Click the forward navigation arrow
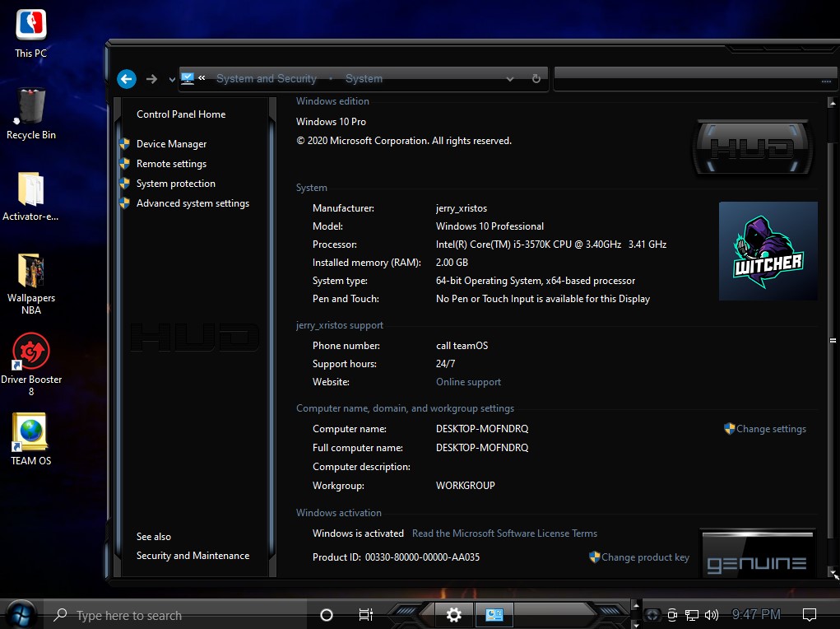The image size is (840, 629). 152,79
